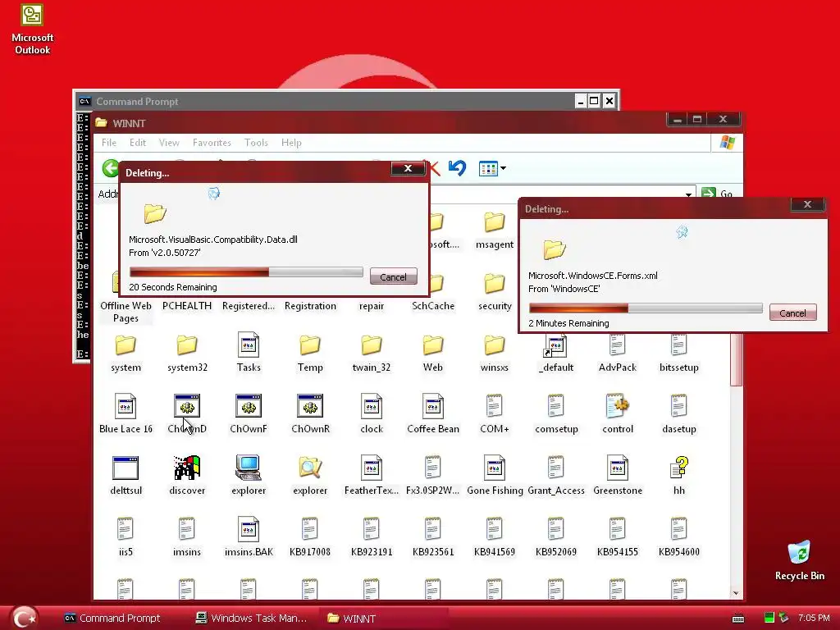Viewport: 840px width, 630px height.
Task: Select the imsins.BAK file
Action: tap(249, 529)
